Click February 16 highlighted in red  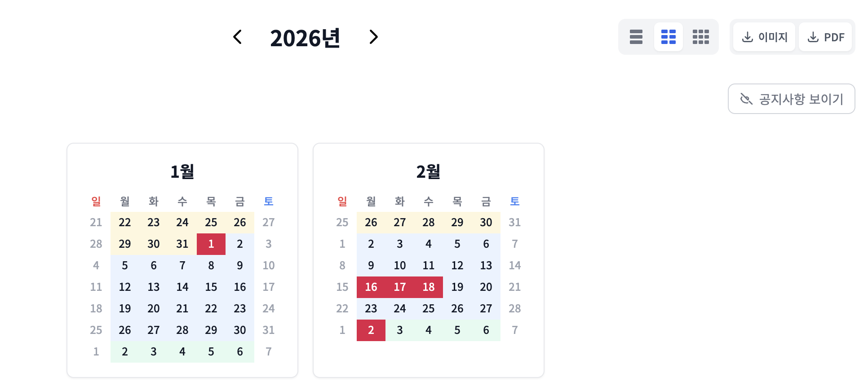pos(371,287)
